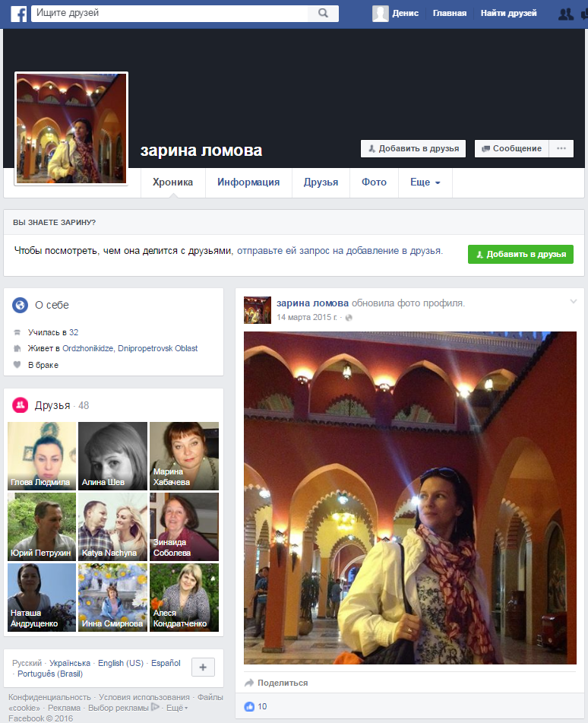
Task: Click the like thumb icon under post
Action: 249,706
